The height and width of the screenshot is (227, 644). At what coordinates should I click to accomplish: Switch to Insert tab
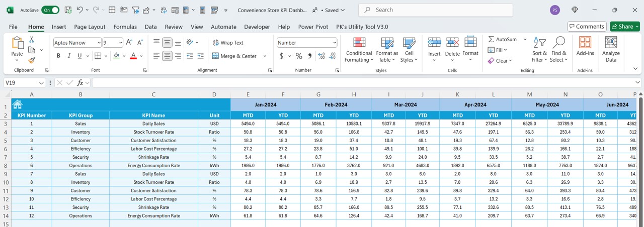(59, 27)
